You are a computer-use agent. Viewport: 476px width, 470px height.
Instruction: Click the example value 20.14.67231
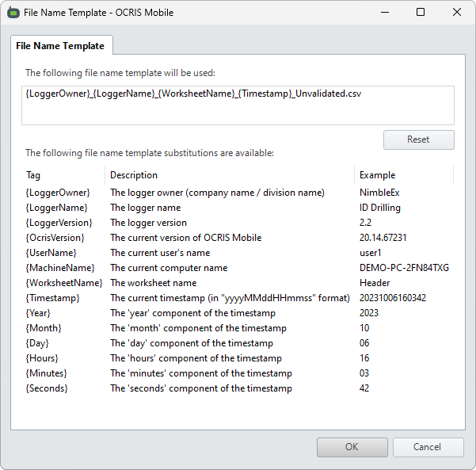383,238
